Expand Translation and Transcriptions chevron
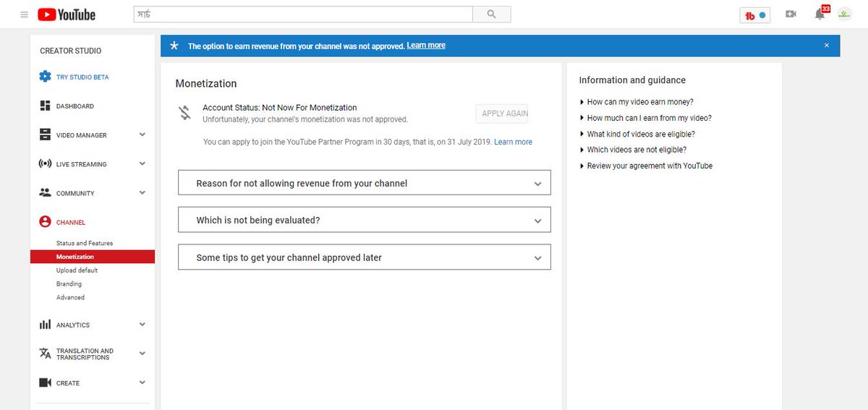Screen dimensions: 868x410 [x=142, y=354]
